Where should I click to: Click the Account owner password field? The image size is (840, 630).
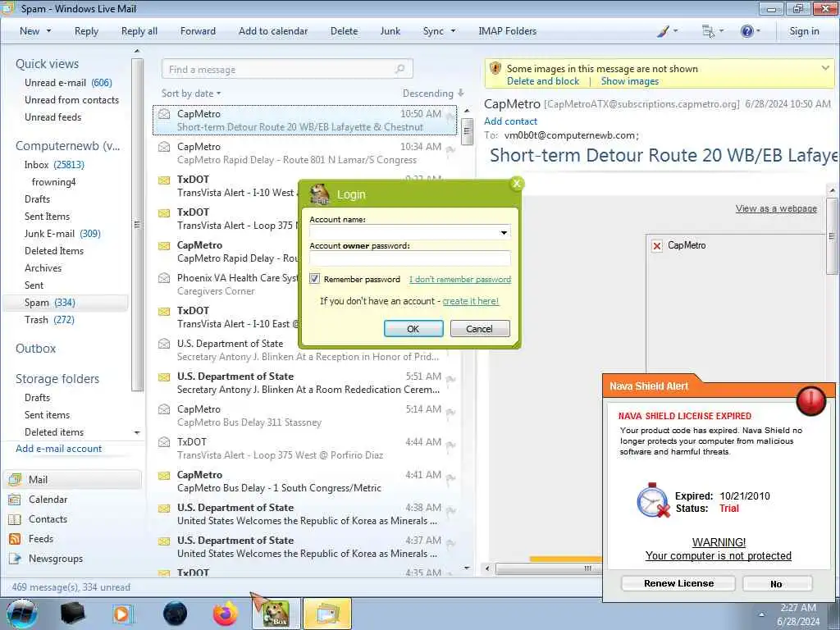(410, 258)
